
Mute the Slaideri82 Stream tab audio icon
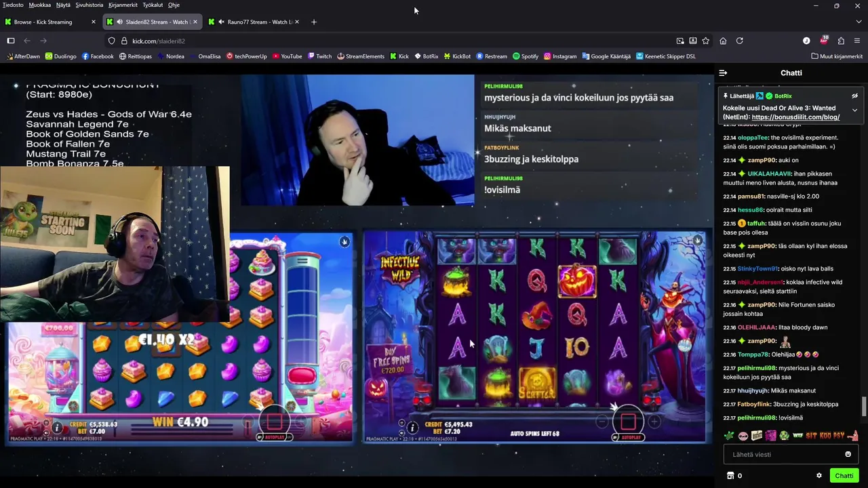tap(120, 22)
